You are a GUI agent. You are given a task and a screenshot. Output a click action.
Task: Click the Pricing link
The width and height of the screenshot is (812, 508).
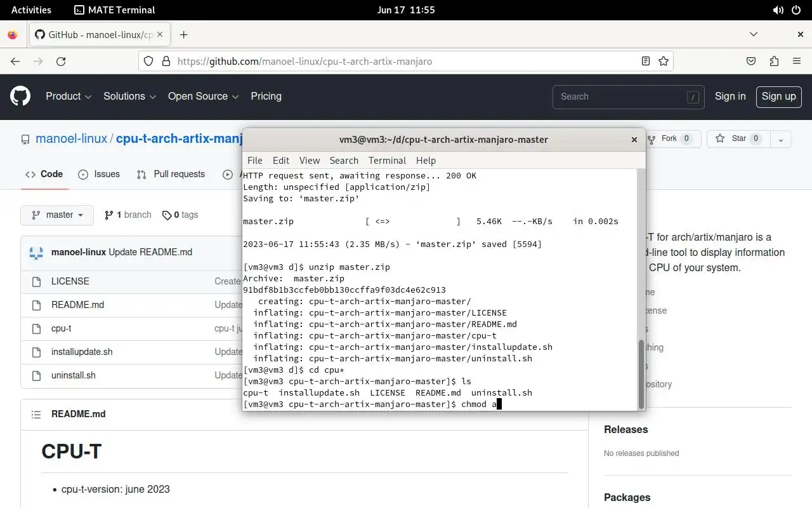click(x=266, y=97)
